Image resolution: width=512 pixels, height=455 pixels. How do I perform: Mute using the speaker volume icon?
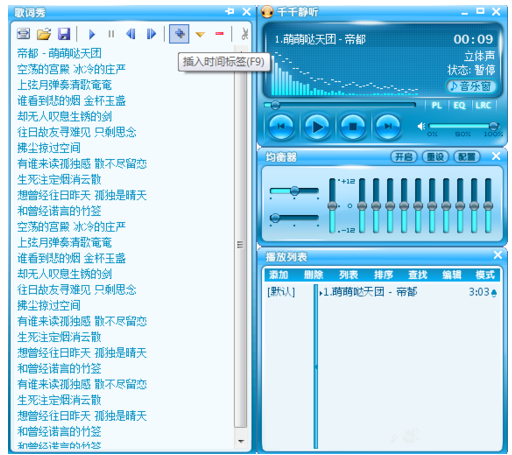[421, 126]
